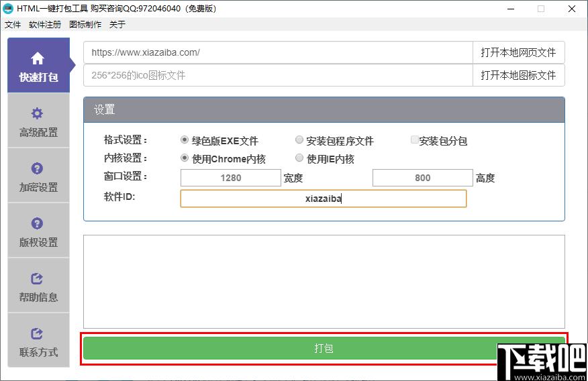Click the 打开本地网页文件 button

pyautogui.click(x=519, y=52)
